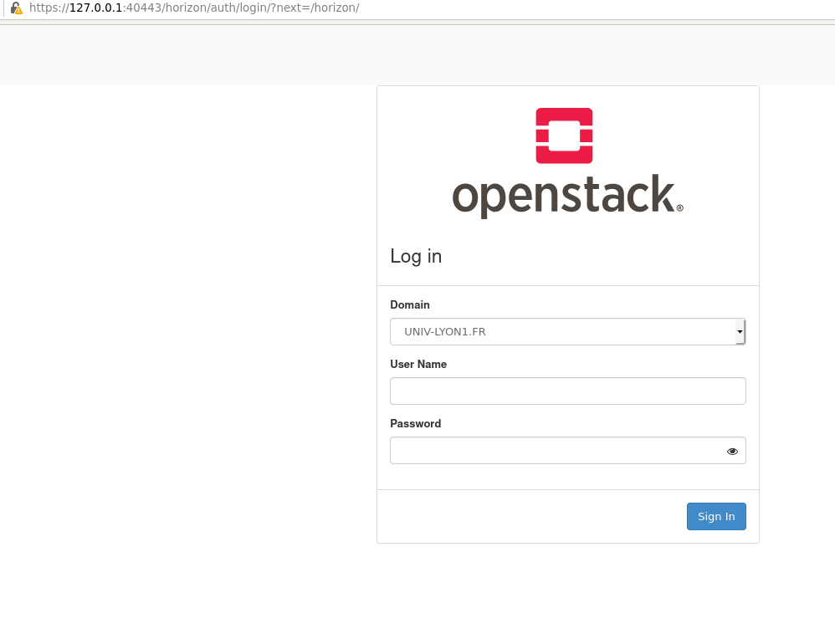This screenshot has height=644, width=835.
Task: Toggle password visibility with the eye icon
Action: pos(732,451)
